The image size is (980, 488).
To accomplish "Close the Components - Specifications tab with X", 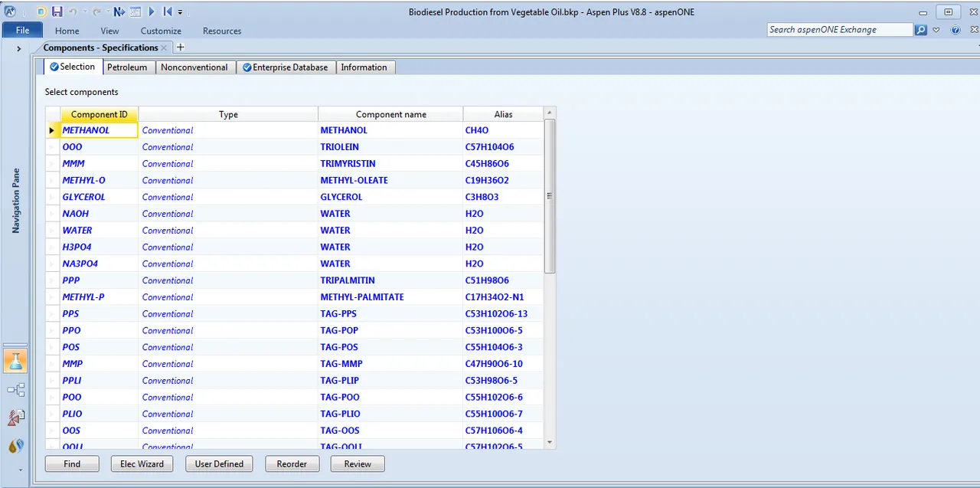I will coord(164,47).
